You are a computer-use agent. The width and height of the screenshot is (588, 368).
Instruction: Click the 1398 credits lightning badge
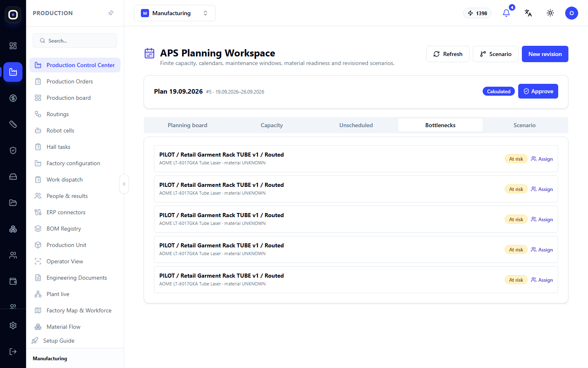pos(477,13)
